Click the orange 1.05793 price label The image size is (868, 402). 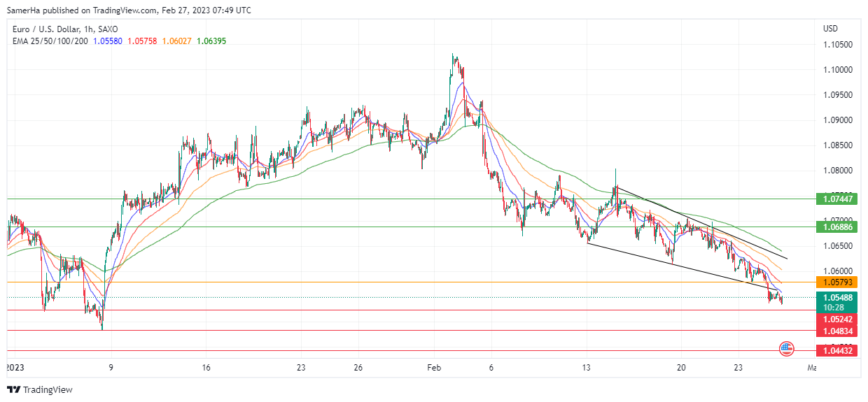[837, 282]
